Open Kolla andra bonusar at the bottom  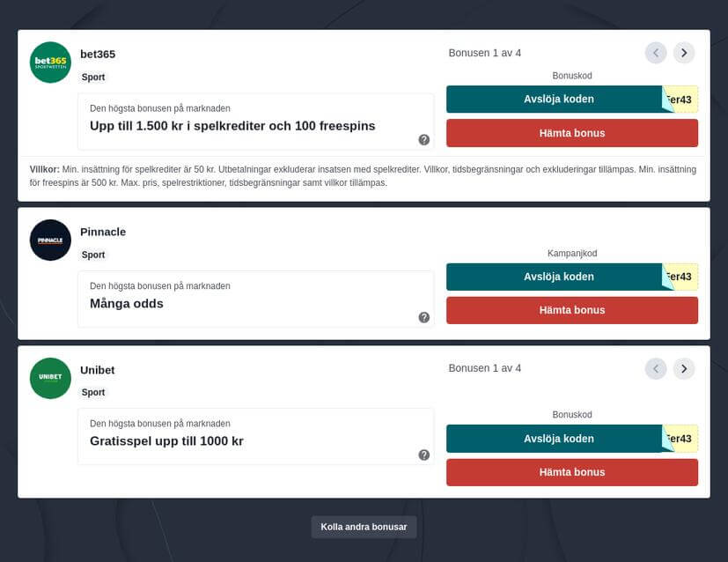point(364,527)
